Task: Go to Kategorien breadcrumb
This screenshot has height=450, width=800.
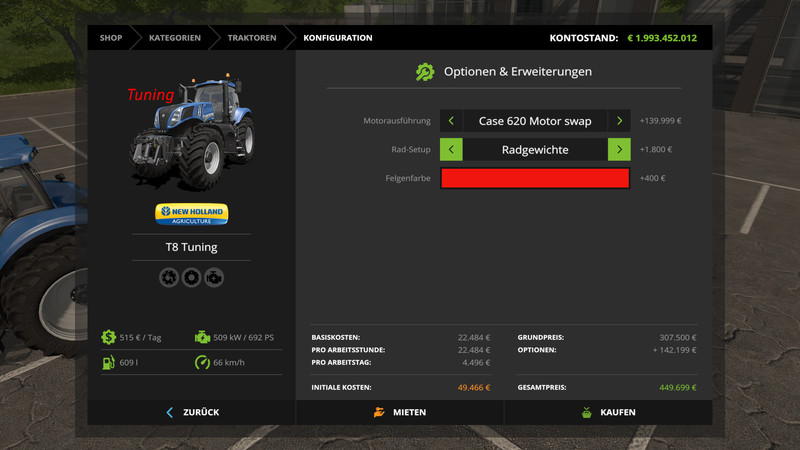Action: coord(174,38)
